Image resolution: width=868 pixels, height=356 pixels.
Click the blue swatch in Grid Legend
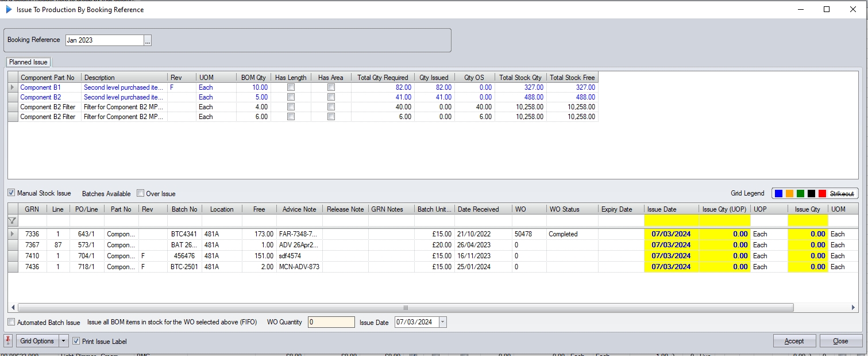pyautogui.click(x=778, y=194)
